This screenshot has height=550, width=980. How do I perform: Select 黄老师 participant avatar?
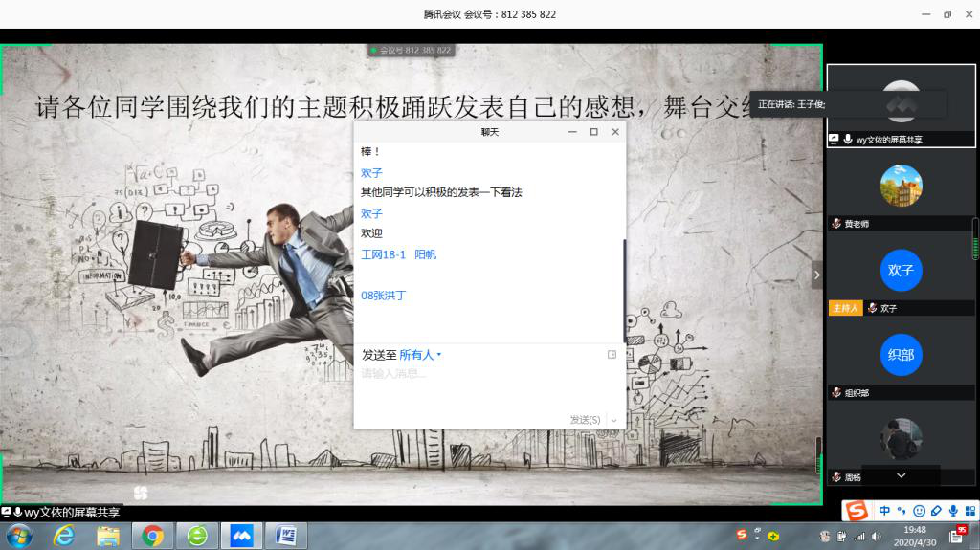[901, 186]
